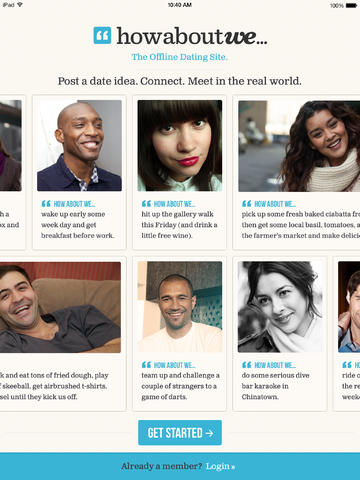360x480 pixels.
Task: Select the black and white woman photo
Action: [x=280, y=307]
